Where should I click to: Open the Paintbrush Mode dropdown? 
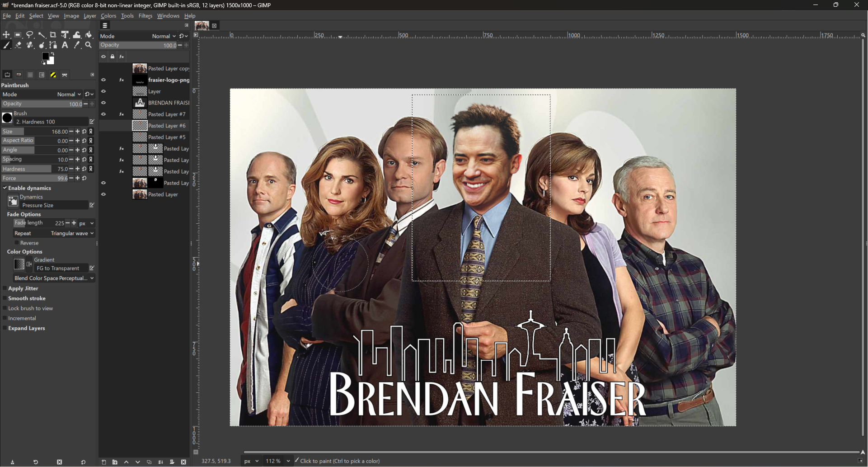[42, 94]
